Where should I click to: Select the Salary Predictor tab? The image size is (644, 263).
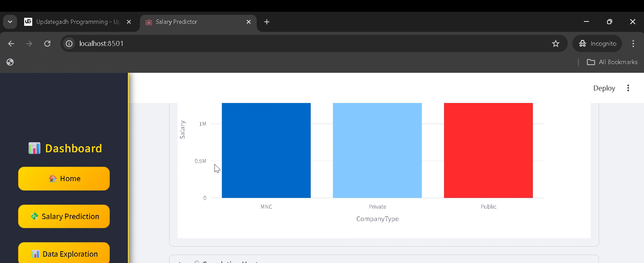click(x=195, y=22)
